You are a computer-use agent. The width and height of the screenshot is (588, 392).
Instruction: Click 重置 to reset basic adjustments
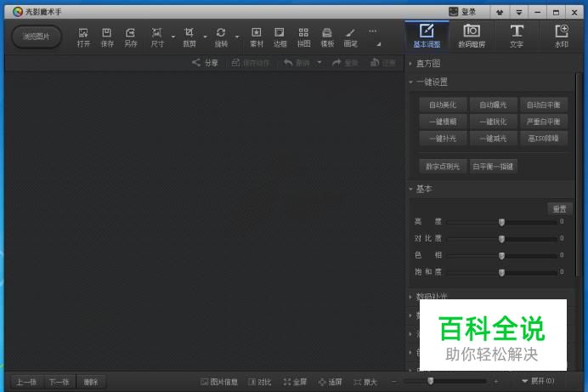point(559,209)
